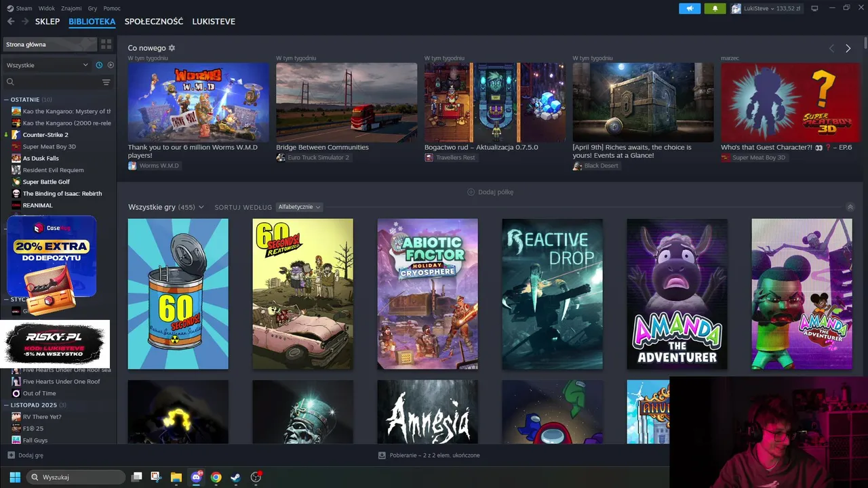This screenshot has height=488, width=868.
Task: Open the LUKISTEVE profile tab
Action: [214, 22]
